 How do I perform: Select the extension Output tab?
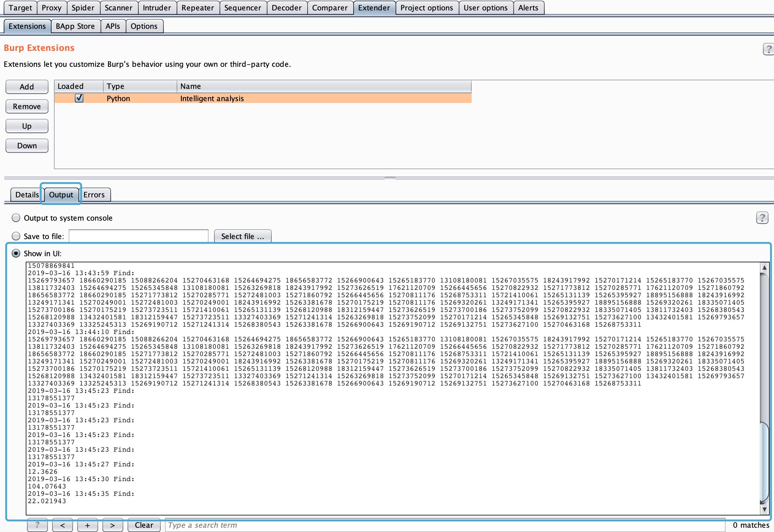[x=61, y=195]
